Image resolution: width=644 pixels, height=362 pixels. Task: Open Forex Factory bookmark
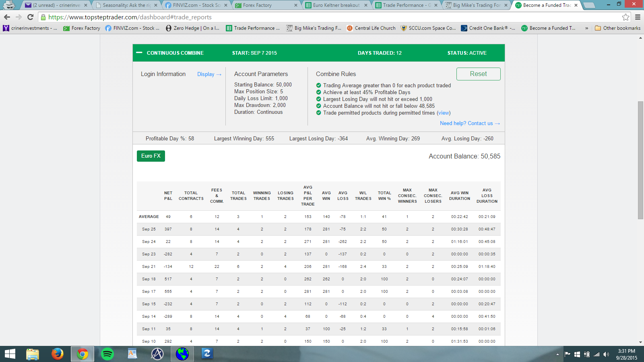pos(82,28)
